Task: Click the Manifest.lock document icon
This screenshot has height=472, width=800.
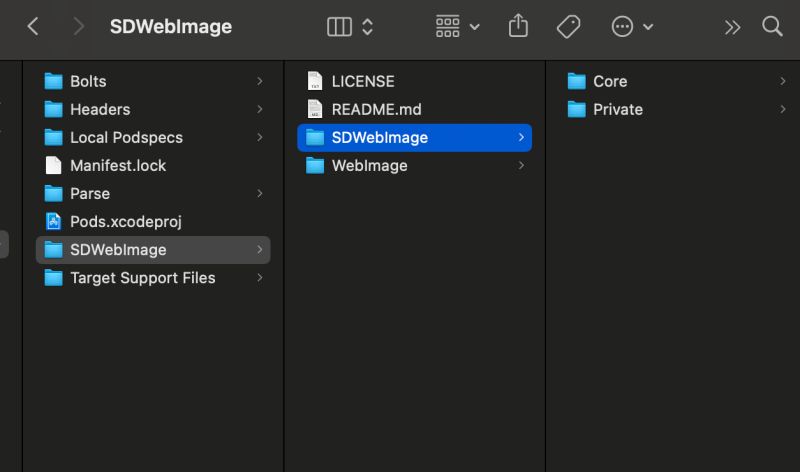Action: click(x=54, y=165)
